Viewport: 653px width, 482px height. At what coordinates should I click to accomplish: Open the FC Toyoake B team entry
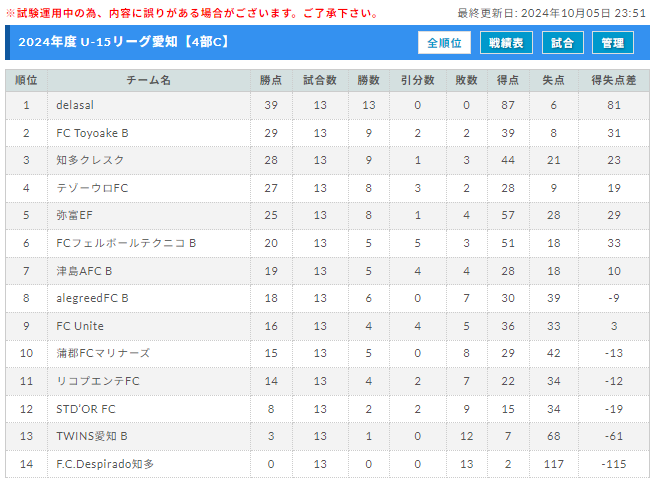click(92, 133)
